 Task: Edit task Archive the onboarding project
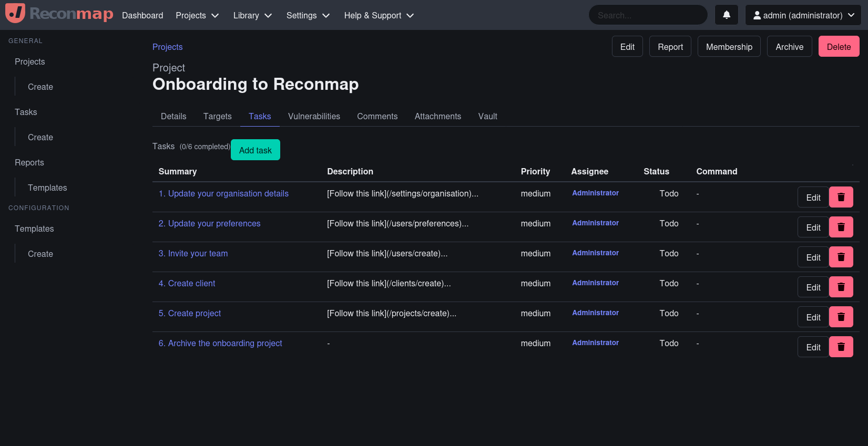(813, 347)
